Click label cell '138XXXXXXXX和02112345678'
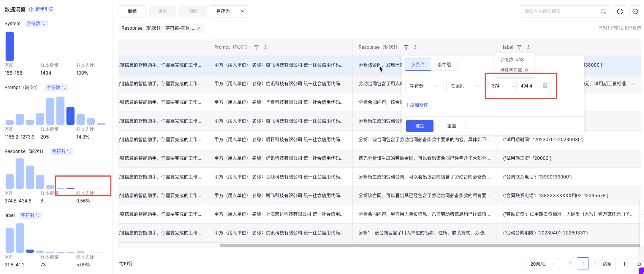This screenshot has height=274, width=644. click(x=556, y=196)
